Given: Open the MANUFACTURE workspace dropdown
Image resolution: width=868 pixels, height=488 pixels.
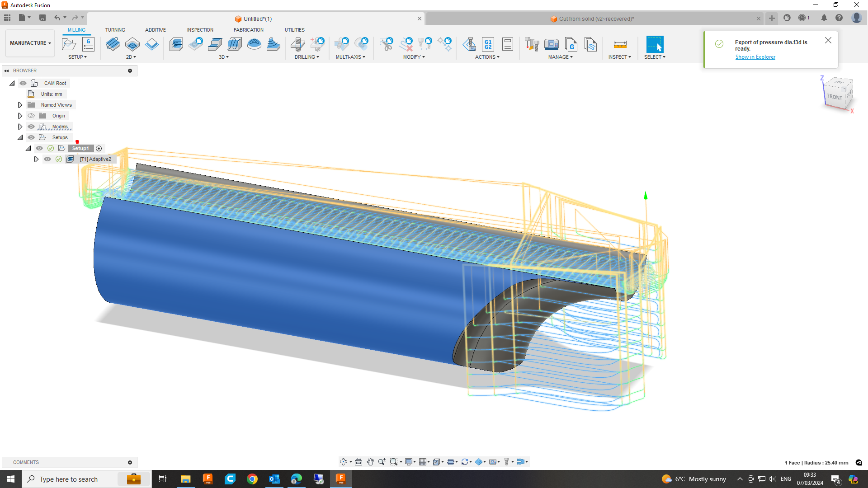Looking at the screenshot, I should tap(30, 43).
